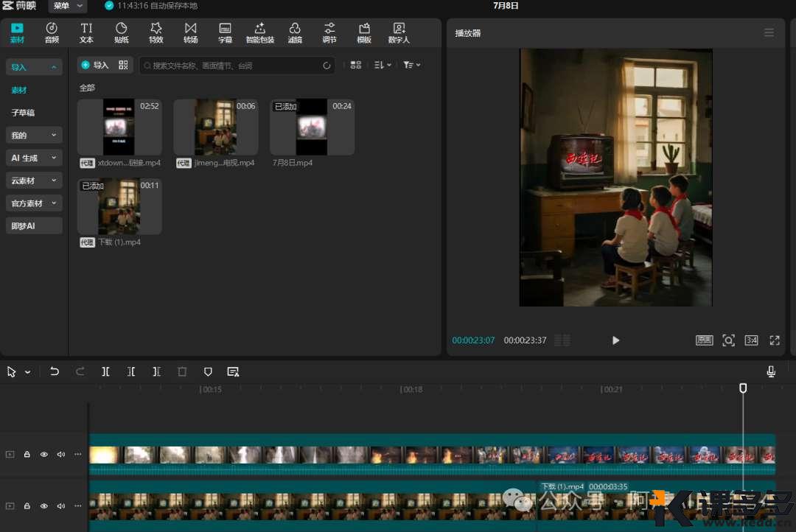Click the QR code import icon
The image size is (796, 532).
point(123,65)
